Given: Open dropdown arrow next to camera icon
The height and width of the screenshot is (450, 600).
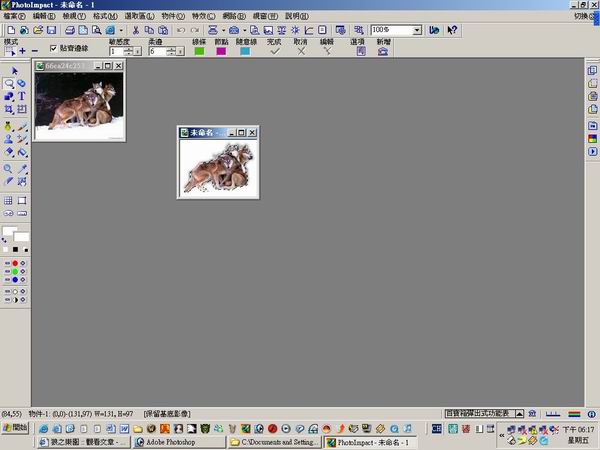Looking at the screenshot, I should 244,30.
